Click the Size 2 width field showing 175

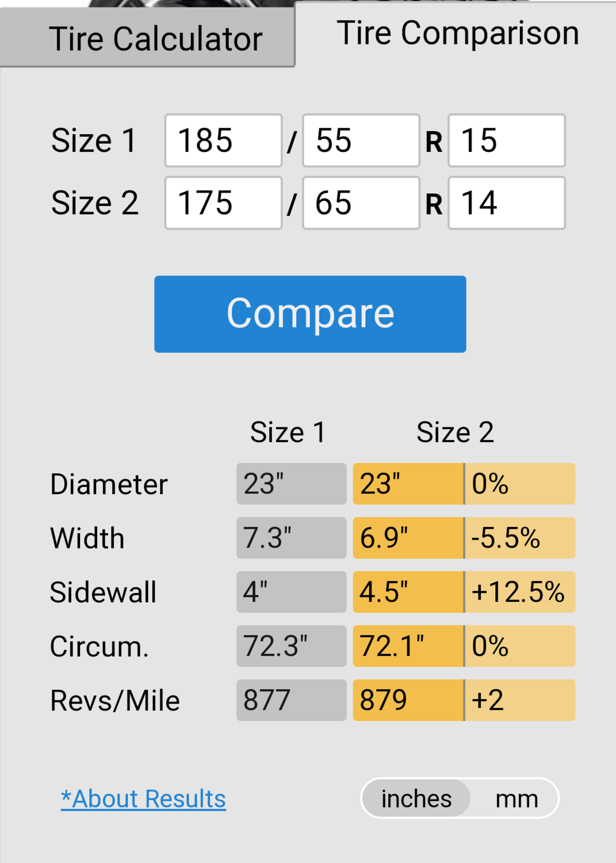pyautogui.click(x=223, y=203)
